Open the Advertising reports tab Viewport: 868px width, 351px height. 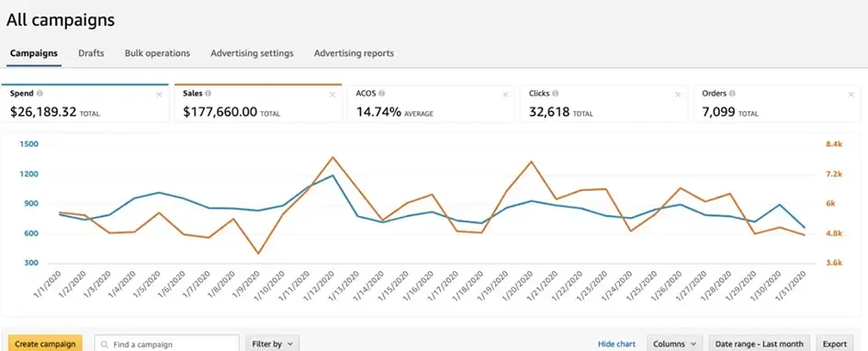tap(354, 53)
